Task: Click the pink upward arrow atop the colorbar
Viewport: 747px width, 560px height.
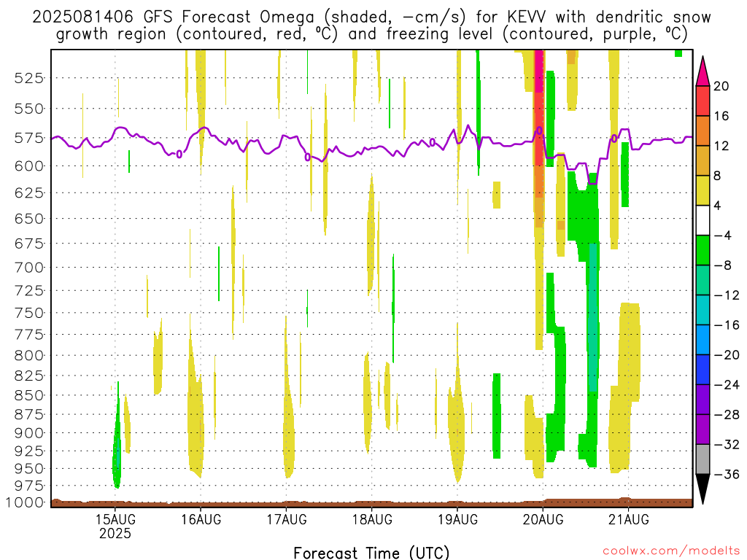Action: click(703, 71)
